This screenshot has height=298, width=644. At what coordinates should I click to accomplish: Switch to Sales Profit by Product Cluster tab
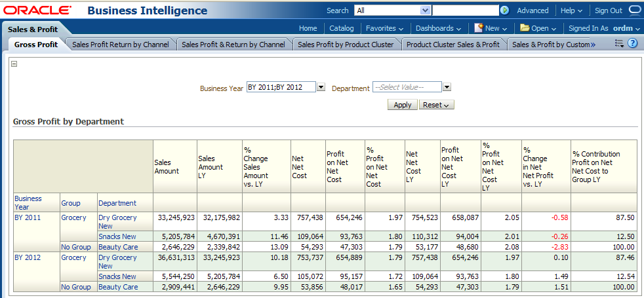pos(345,45)
